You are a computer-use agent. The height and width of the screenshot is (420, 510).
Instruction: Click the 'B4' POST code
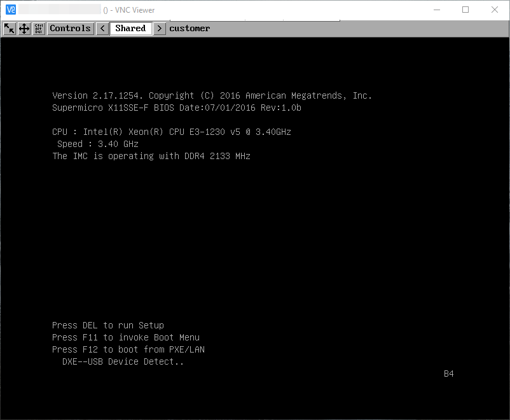coord(449,374)
